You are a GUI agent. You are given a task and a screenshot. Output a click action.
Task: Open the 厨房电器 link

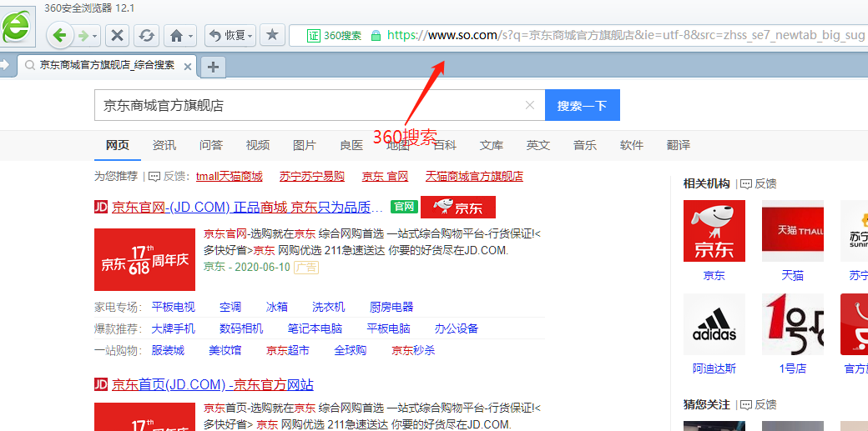pos(391,307)
